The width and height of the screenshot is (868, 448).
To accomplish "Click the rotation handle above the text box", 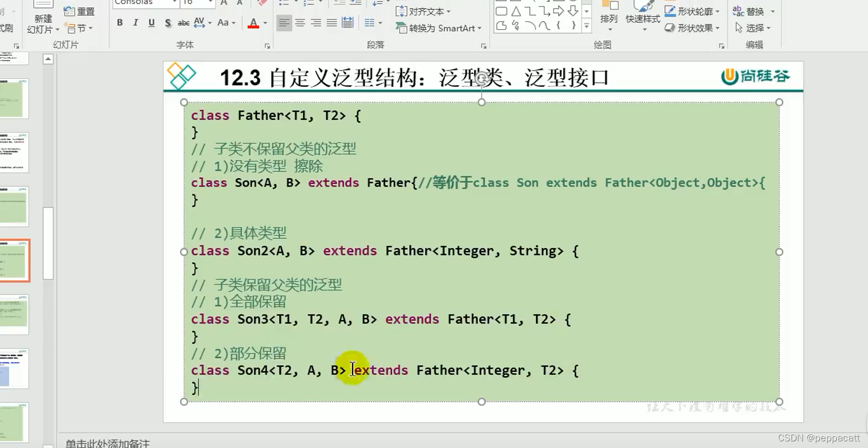I will coord(481,78).
